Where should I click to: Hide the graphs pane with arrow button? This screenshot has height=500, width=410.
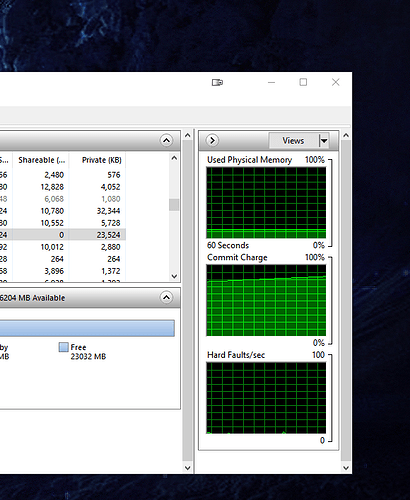212,140
